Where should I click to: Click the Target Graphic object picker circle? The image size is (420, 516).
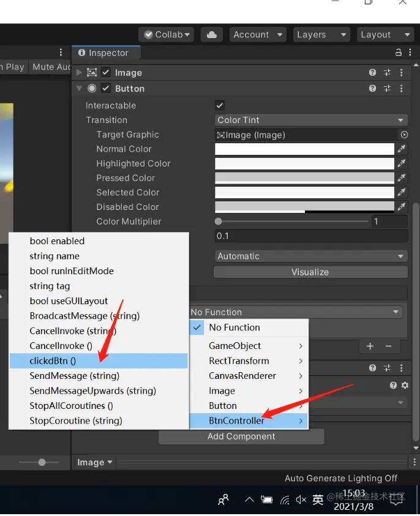pos(404,135)
